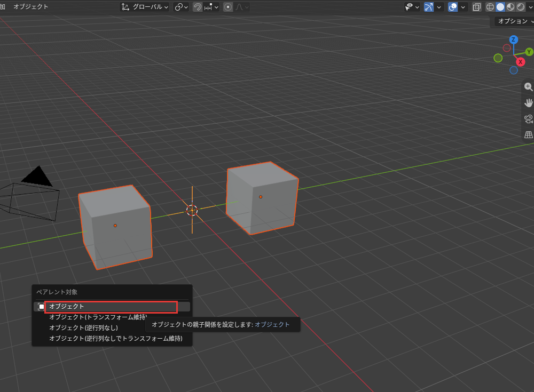Toggle proportional editing circle icon
Viewport: 534px width, 392px height.
(228, 7)
